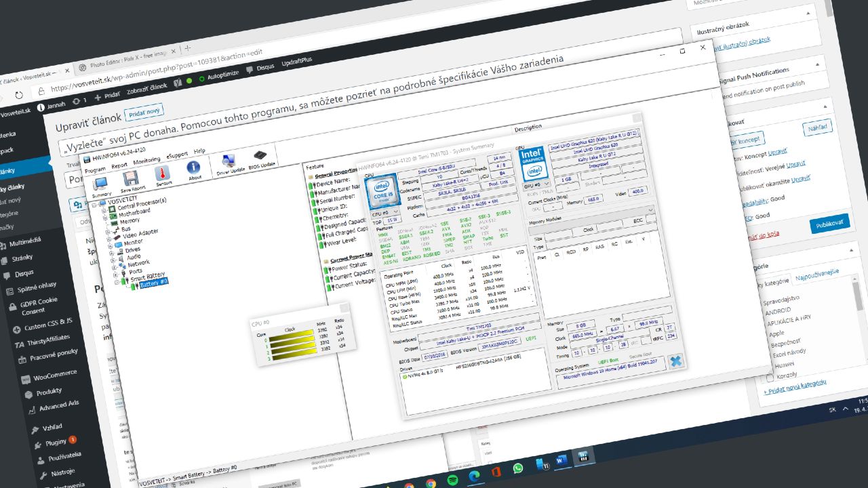Open Microsoft Edge from the taskbar
The width and height of the screenshot is (868, 488).
(475, 476)
